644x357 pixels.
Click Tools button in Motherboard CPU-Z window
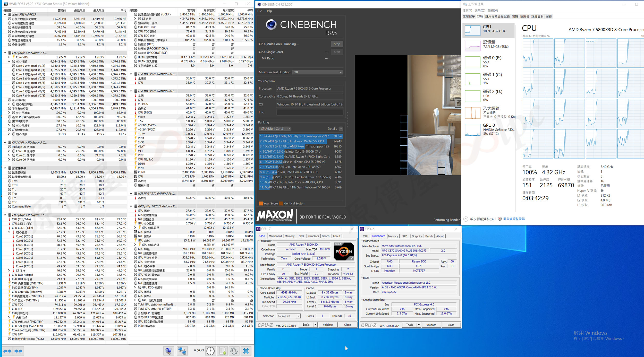pos(410,325)
